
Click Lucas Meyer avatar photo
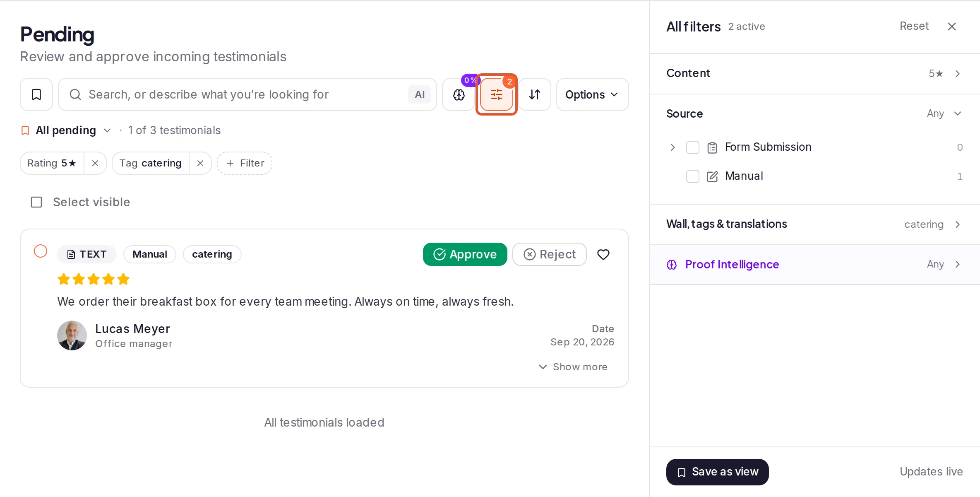[x=72, y=335]
